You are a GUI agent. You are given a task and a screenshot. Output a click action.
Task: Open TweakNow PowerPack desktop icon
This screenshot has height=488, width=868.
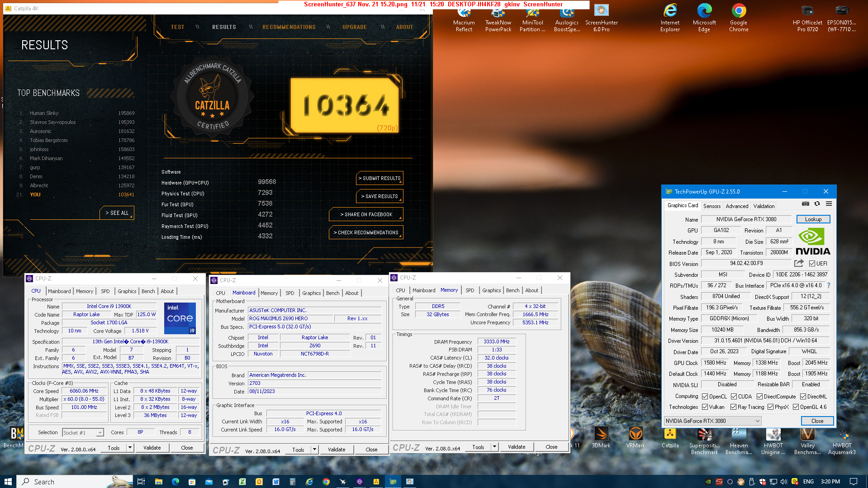tap(498, 18)
